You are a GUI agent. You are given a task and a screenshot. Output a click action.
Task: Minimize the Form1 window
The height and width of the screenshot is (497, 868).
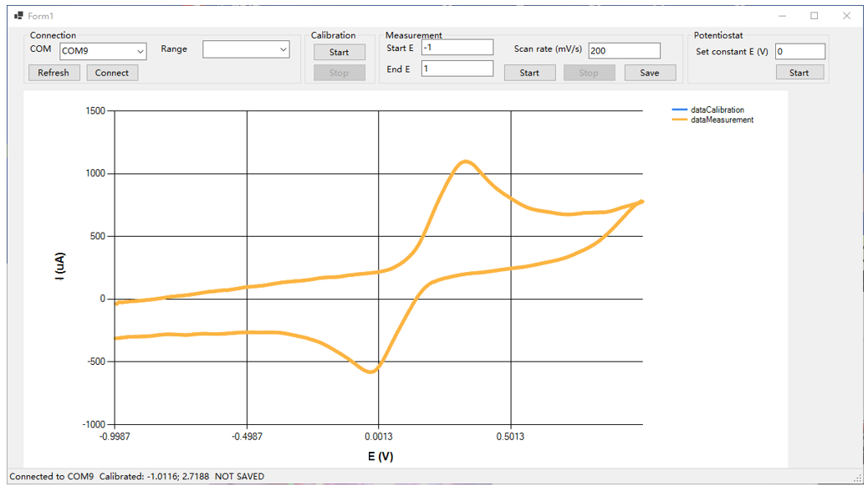click(782, 16)
